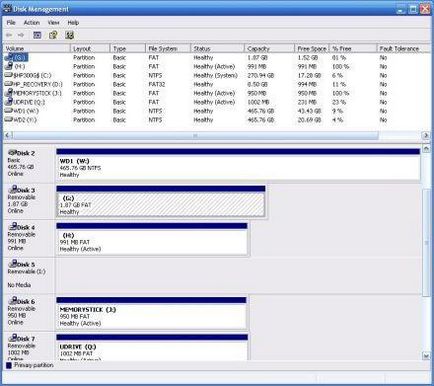The height and width of the screenshot is (386, 434).
Task: Click the '1.52 GB' free space cell
Action: click(x=308, y=58)
